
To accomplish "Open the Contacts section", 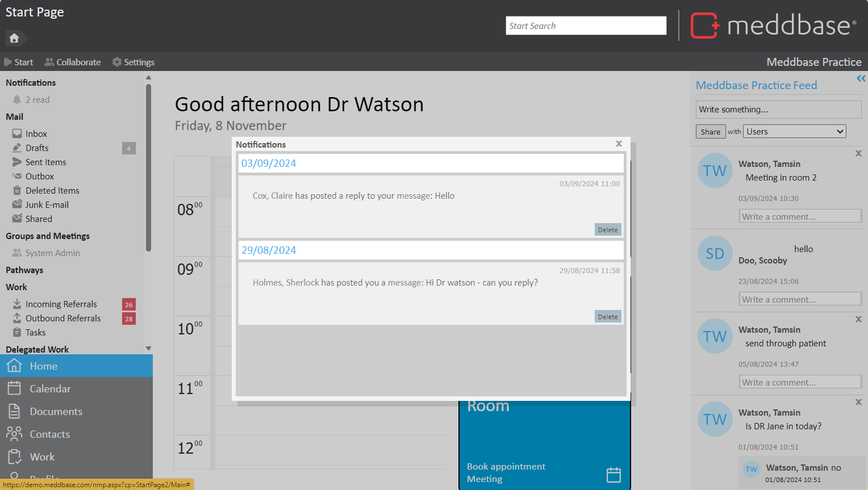I will click(x=49, y=434).
